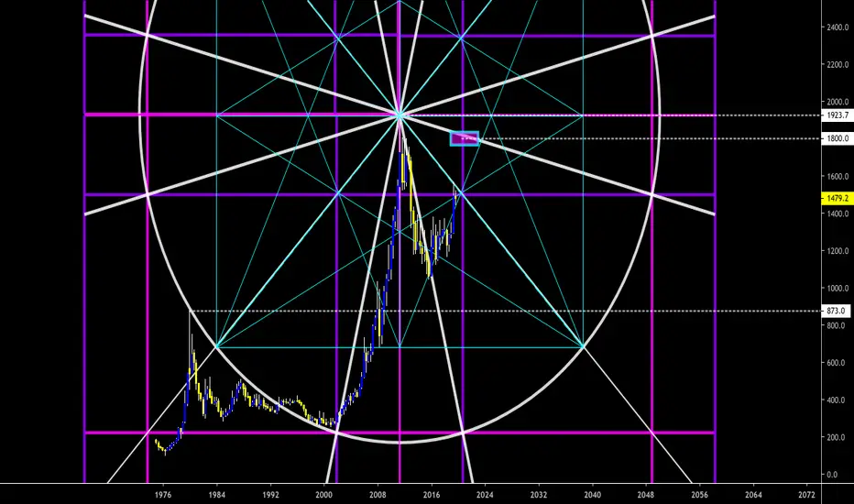Click the 2056 time axis label

(699, 495)
